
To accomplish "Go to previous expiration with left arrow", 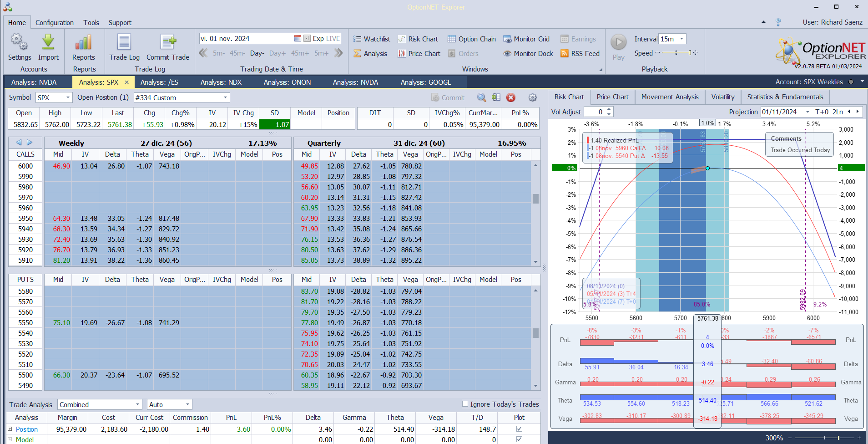I will click(x=19, y=143).
